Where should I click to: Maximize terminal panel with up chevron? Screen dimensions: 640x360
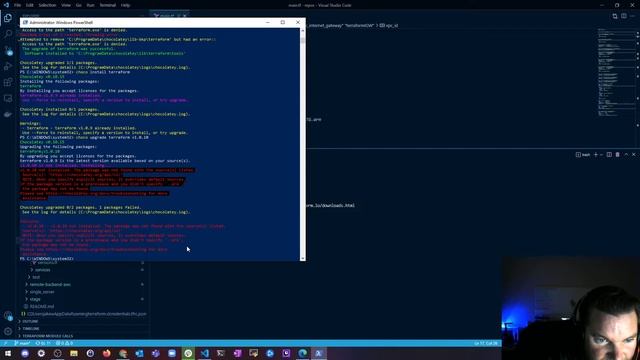coord(626,155)
